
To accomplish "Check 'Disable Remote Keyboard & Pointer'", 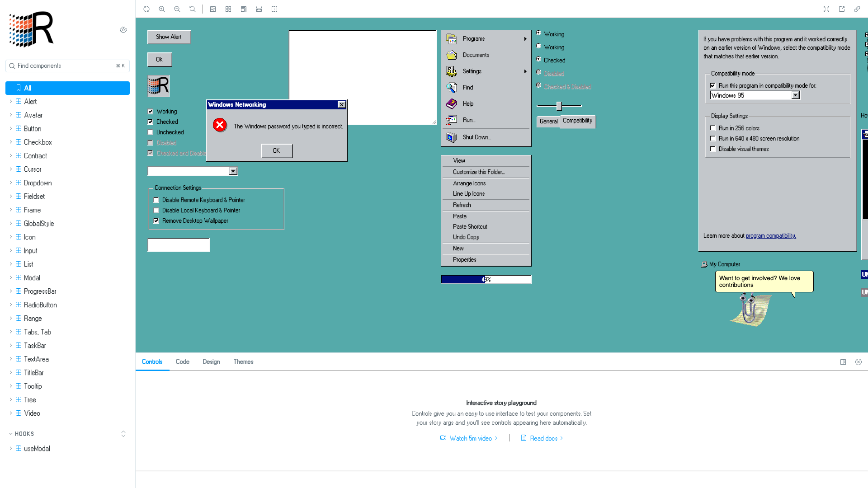I will click(x=156, y=200).
